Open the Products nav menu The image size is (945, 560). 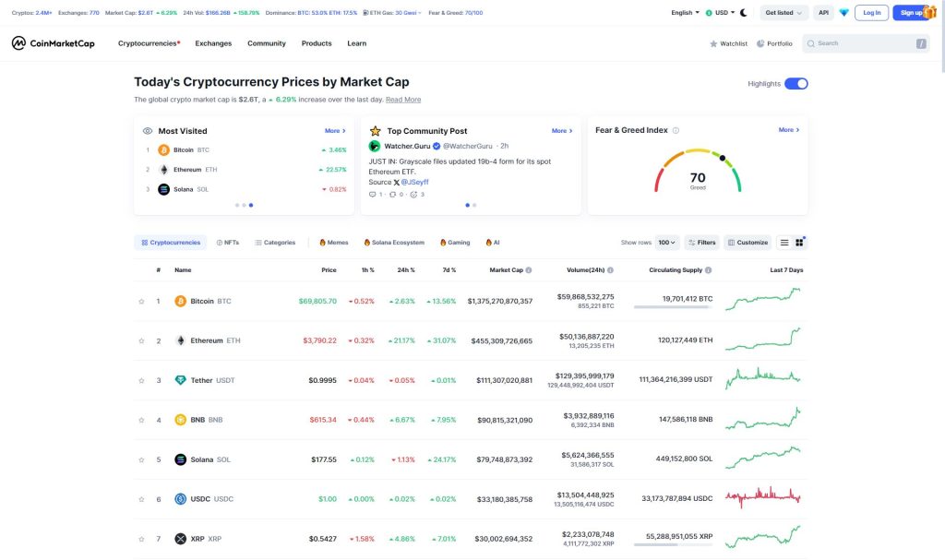tap(317, 43)
